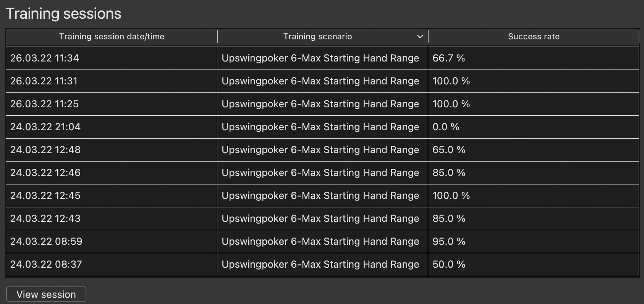Sort by Training session date/time header
This screenshot has height=304, width=644.
click(112, 37)
